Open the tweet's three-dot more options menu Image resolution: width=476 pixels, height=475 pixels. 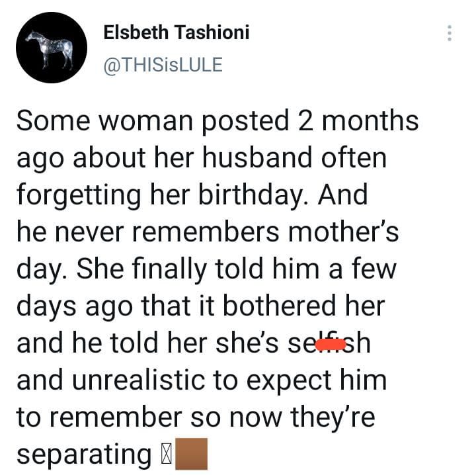click(x=450, y=33)
